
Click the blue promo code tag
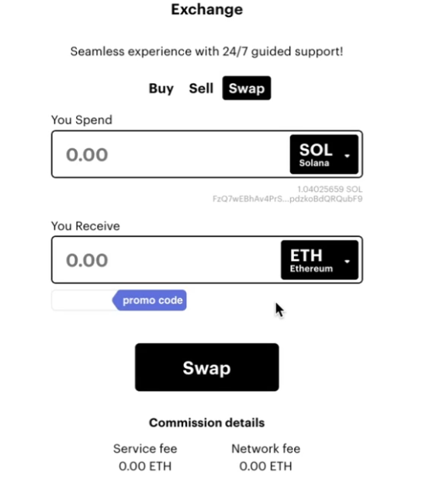click(150, 301)
